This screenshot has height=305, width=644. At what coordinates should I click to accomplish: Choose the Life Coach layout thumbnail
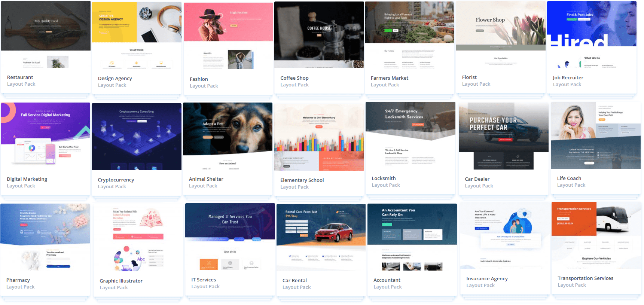tap(596, 135)
